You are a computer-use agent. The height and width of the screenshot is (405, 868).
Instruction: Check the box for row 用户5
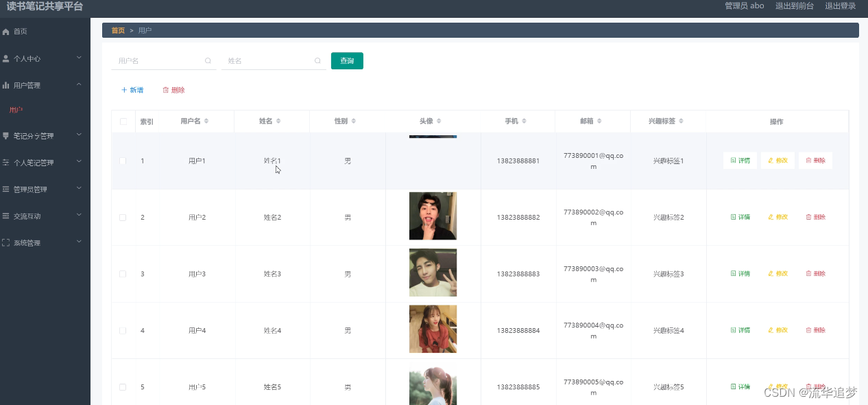(x=123, y=387)
